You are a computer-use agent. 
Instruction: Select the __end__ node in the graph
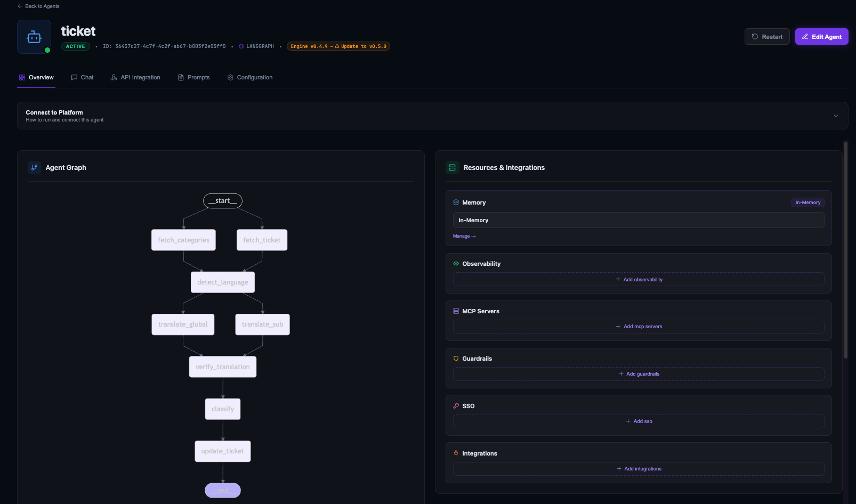tap(222, 490)
